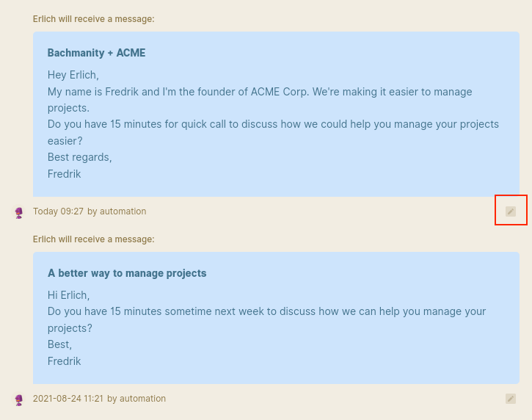This screenshot has height=420, width=532.
Task: Click the 'Hi Erlich,' greeting line
Action: [x=68, y=295]
